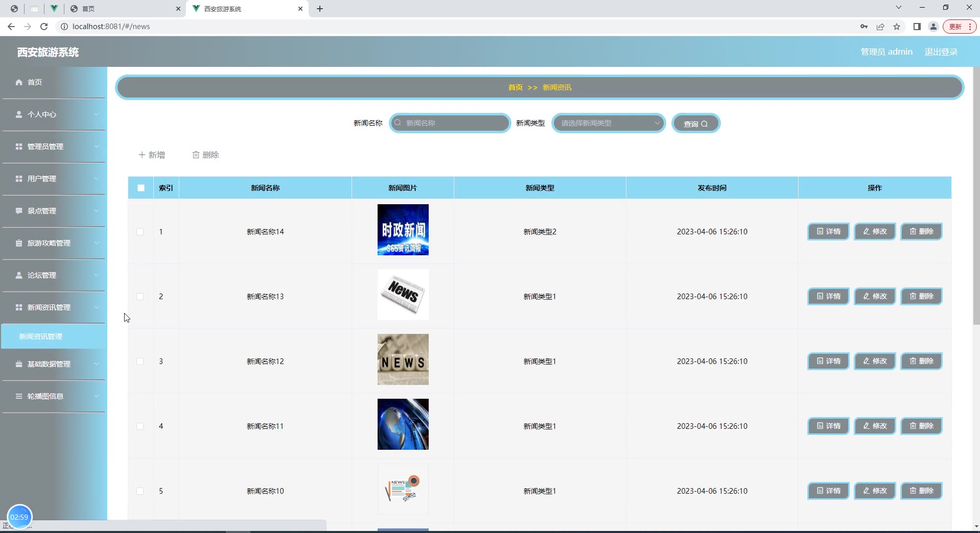Screen dimensions: 980x533
Task: Click 修改 for 新闻名称11
Action: point(875,426)
